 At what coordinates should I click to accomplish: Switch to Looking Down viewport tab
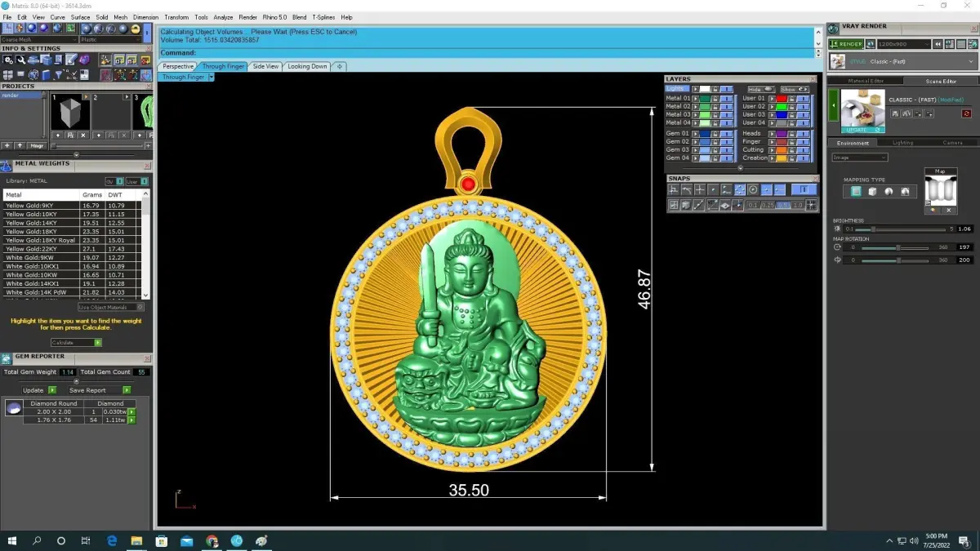(x=307, y=66)
